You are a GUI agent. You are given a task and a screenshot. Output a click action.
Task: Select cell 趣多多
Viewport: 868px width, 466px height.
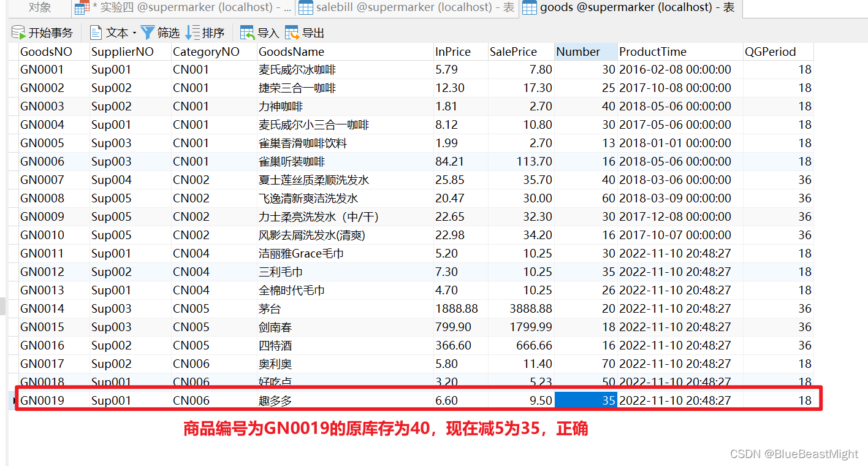pos(345,400)
